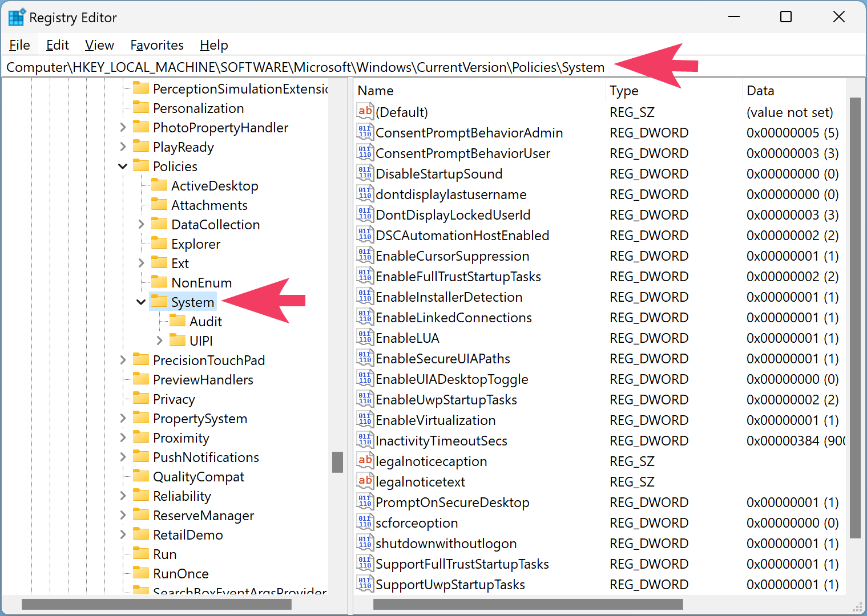Open the View menu

[x=99, y=45]
